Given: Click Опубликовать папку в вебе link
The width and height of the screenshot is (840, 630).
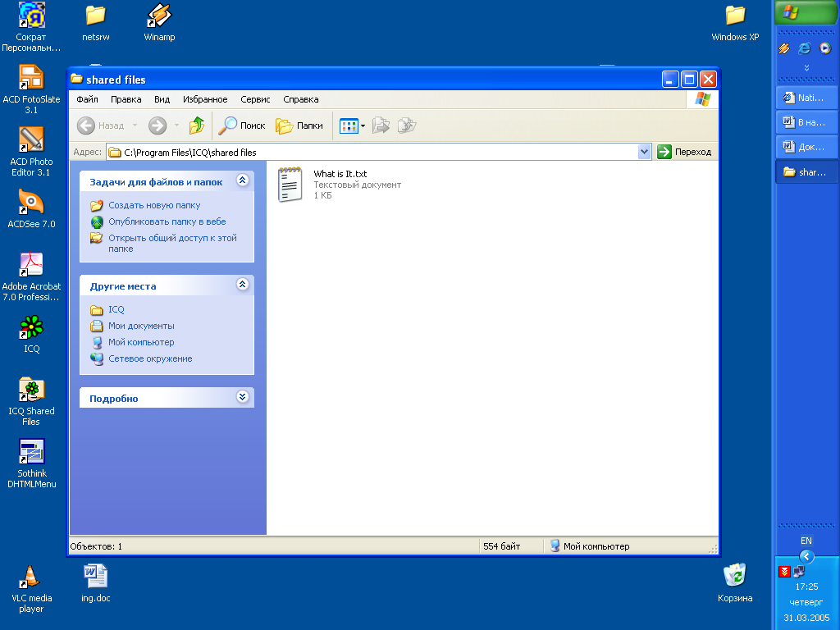Looking at the screenshot, I should tap(167, 221).
